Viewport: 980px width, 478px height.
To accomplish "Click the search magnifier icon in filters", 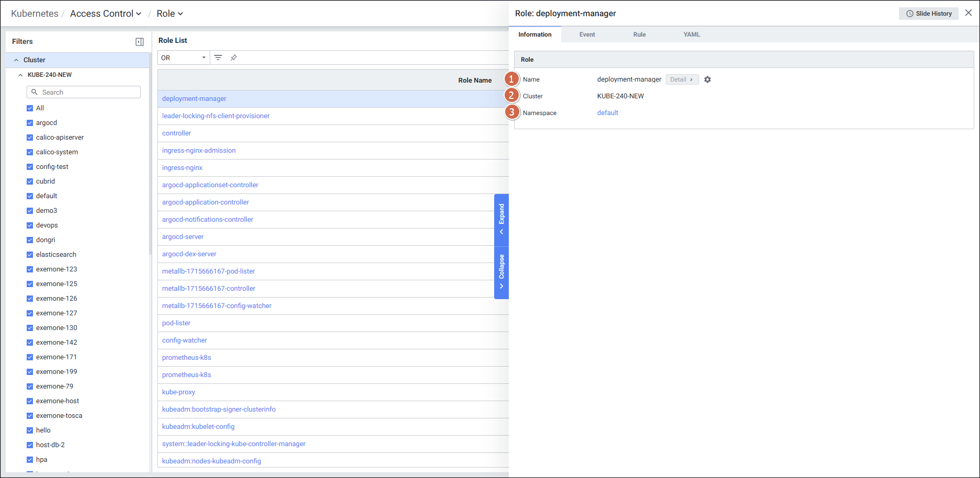I will point(35,92).
